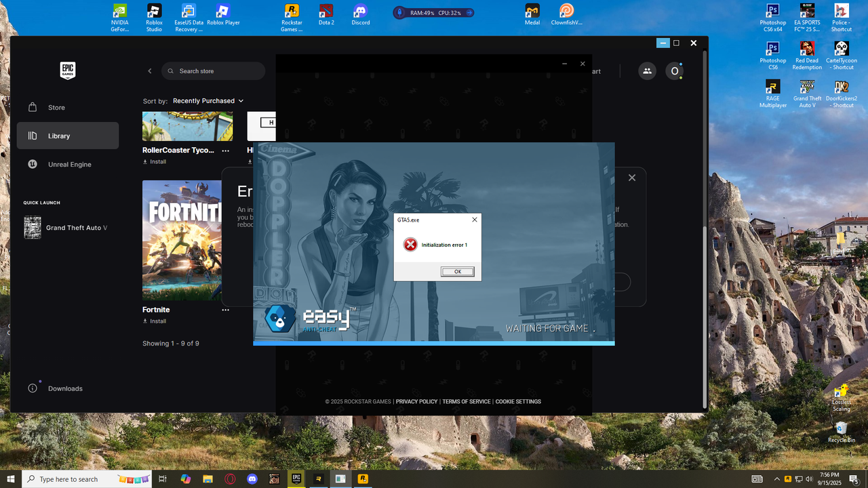Open Medal desktop shortcut
868x488 pixels.
(532, 15)
